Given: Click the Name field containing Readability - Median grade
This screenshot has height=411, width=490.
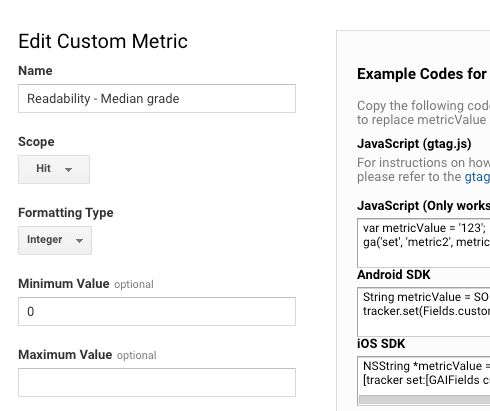Looking at the screenshot, I should pyautogui.click(x=157, y=99).
